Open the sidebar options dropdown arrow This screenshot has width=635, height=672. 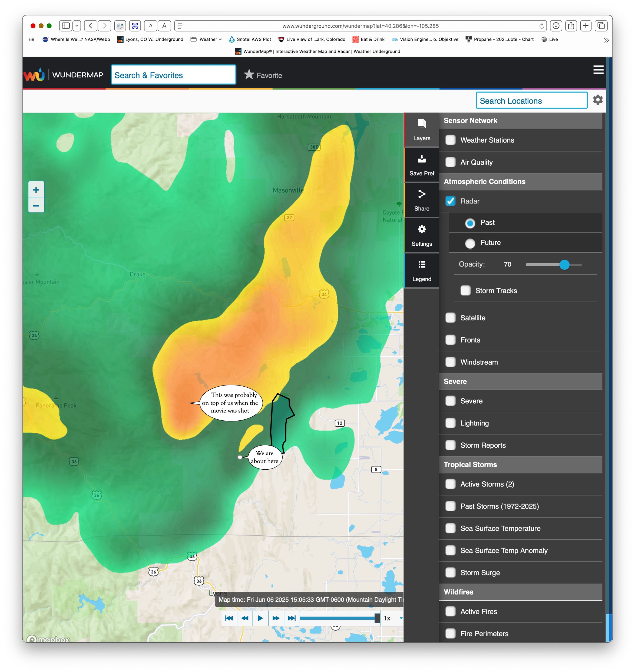77,26
